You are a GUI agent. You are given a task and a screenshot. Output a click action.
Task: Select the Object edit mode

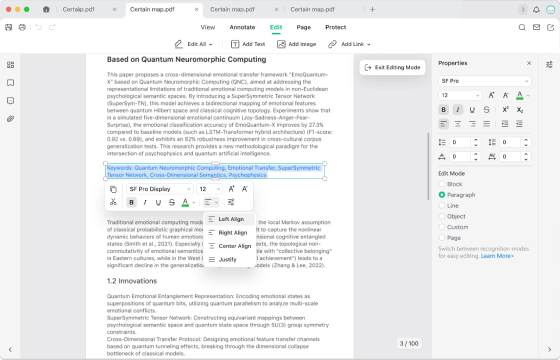[442, 216]
